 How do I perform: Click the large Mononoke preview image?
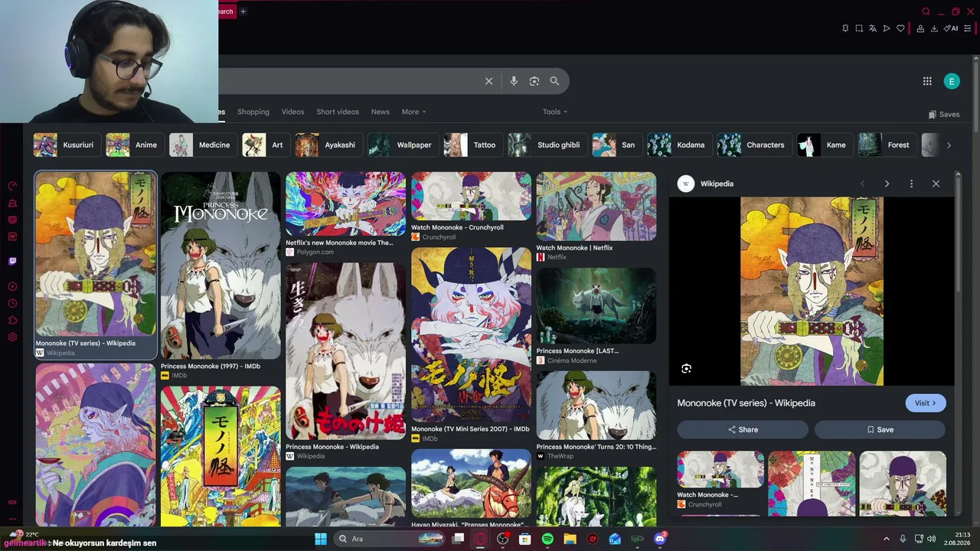click(x=812, y=292)
